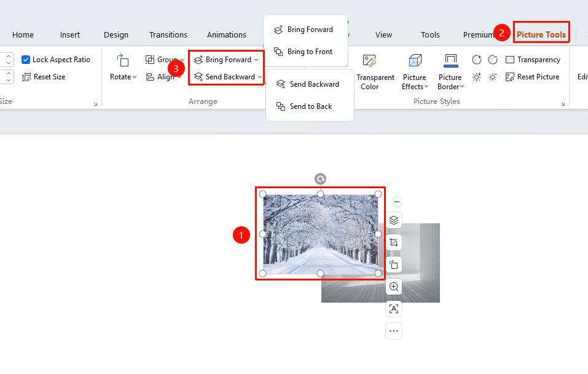The width and height of the screenshot is (588, 374).
Task: Choose Send Backward from the popup menu
Action: tap(310, 84)
